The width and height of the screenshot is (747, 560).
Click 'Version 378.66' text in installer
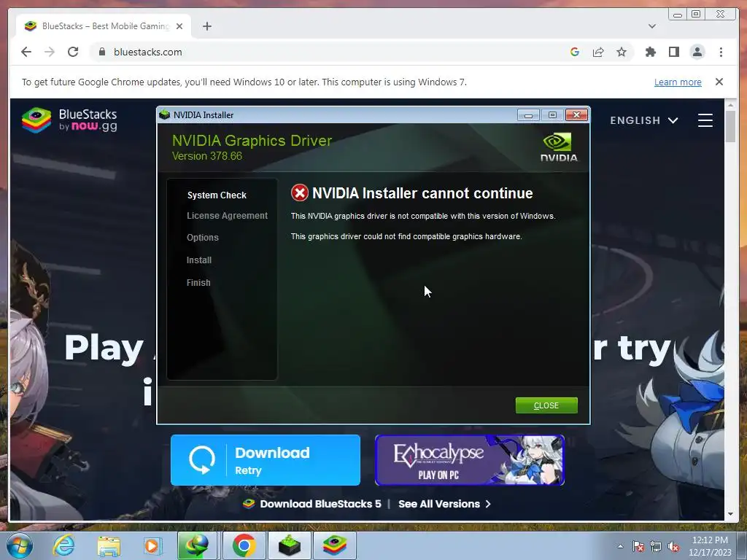pyautogui.click(x=206, y=156)
